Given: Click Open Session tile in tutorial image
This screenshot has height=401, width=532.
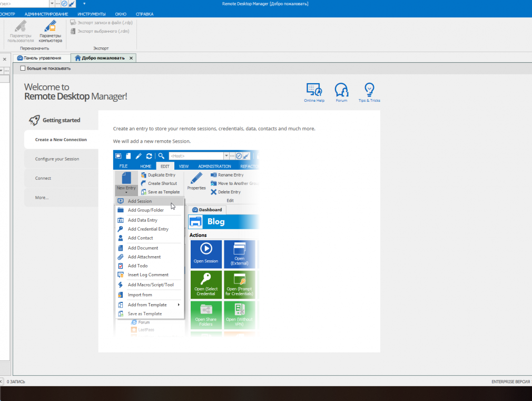Looking at the screenshot, I should pyautogui.click(x=206, y=254).
